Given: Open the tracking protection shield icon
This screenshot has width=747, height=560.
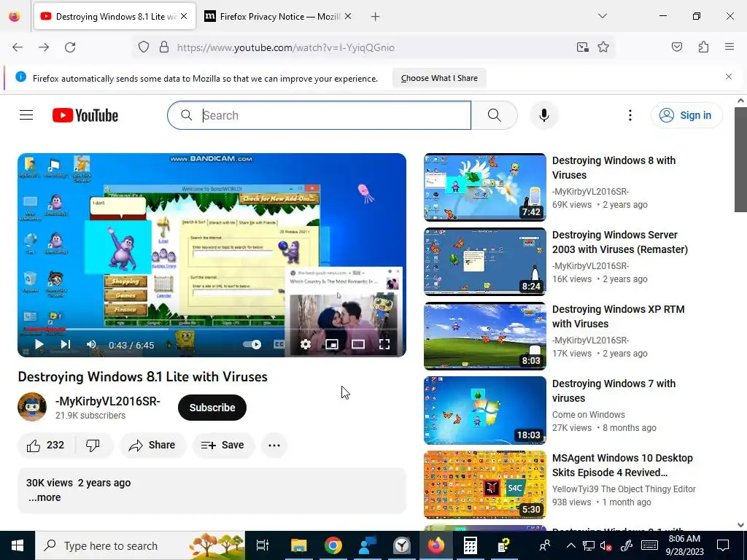Looking at the screenshot, I should coord(144,47).
